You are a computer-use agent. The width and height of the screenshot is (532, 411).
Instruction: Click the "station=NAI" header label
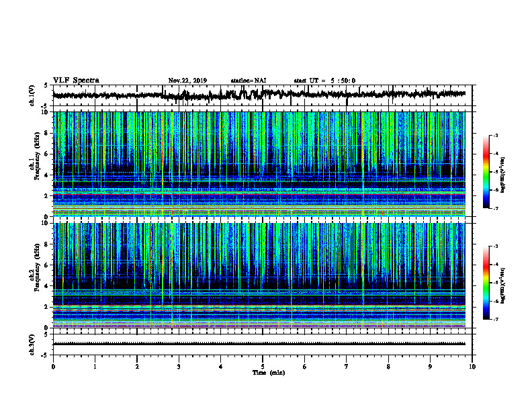pyautogui.click(x=249, y=81)
